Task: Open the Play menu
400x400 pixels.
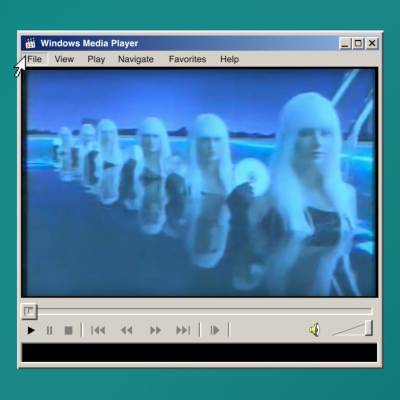Action: [x=96, y=59]
